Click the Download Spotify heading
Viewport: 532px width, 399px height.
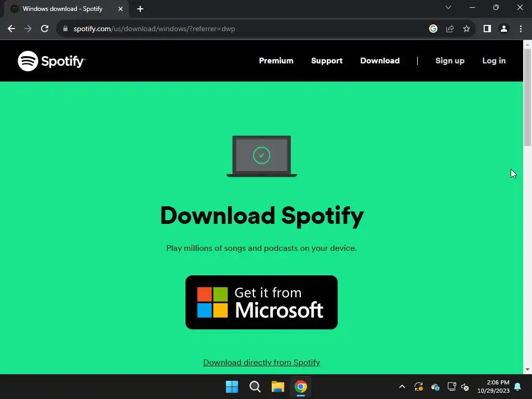tap(262, 216)
